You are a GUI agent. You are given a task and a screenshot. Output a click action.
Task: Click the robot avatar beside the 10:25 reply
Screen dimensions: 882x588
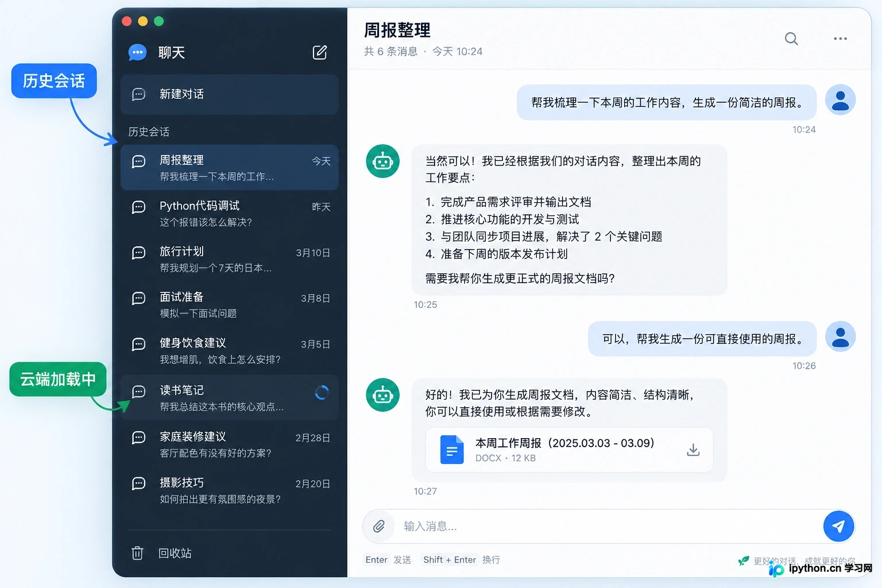[382, 161]
